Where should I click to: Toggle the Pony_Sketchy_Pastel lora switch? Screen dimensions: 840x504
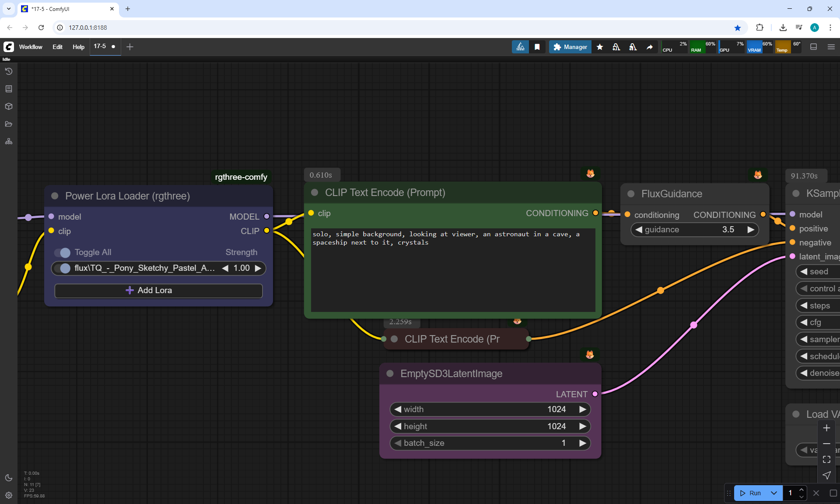(62, 268)
